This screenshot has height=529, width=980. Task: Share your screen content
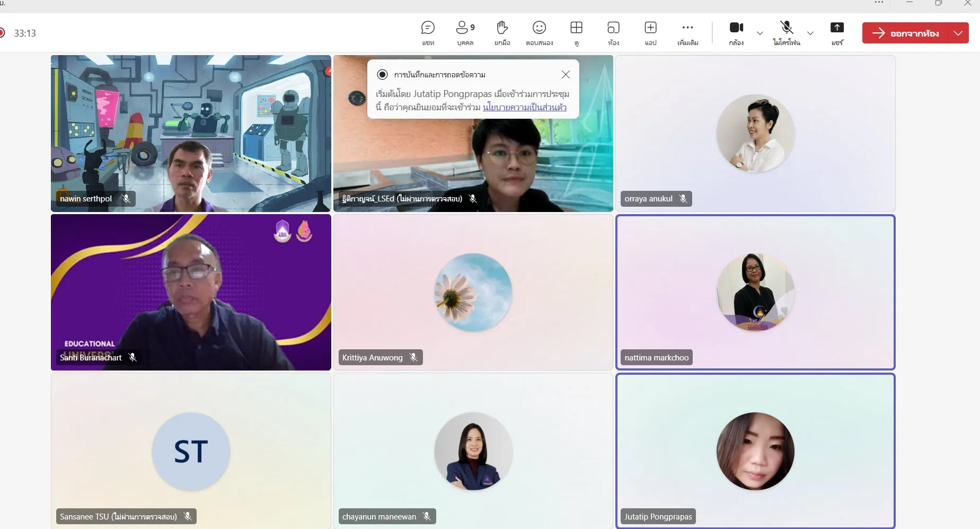point(837,33)
